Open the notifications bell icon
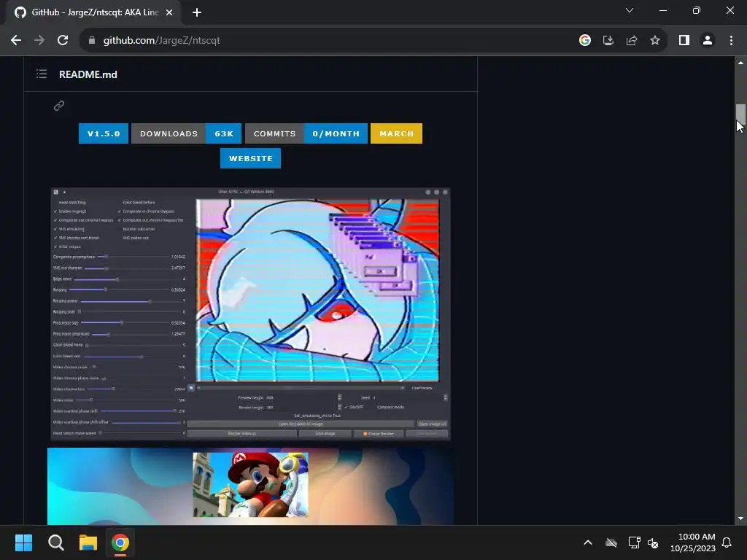This screenshot has width=747, height=560. click(727, 542)
